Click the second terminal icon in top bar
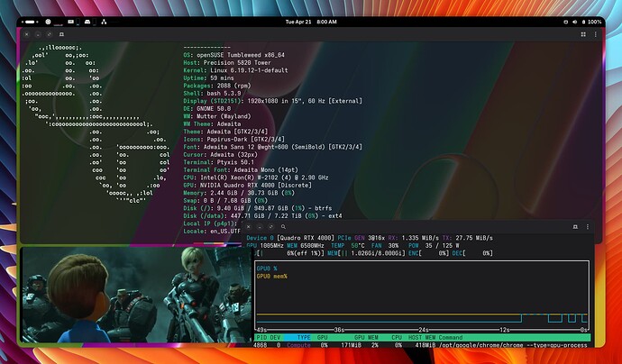 pos(87,22)
